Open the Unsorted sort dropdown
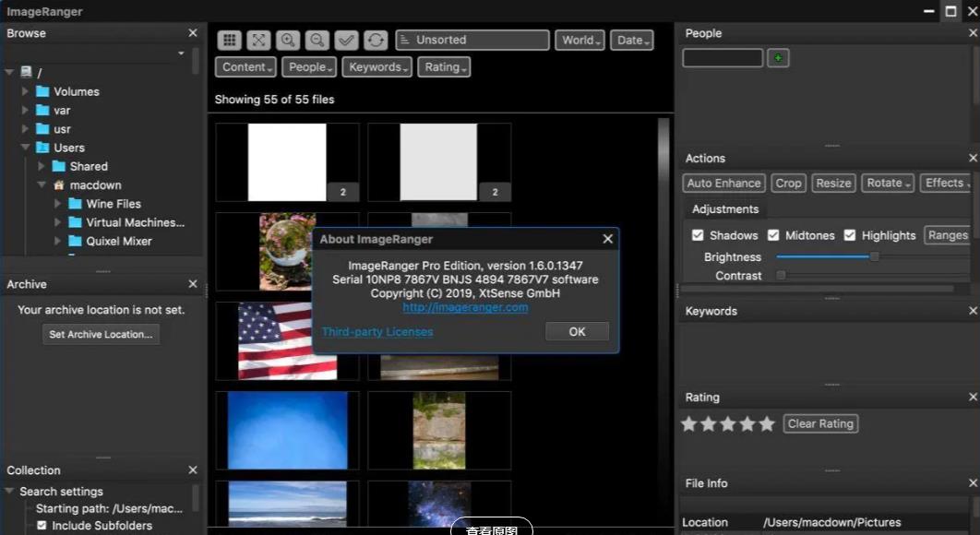The height and width of the screenshot is (535, 980). tap(472, 40)
